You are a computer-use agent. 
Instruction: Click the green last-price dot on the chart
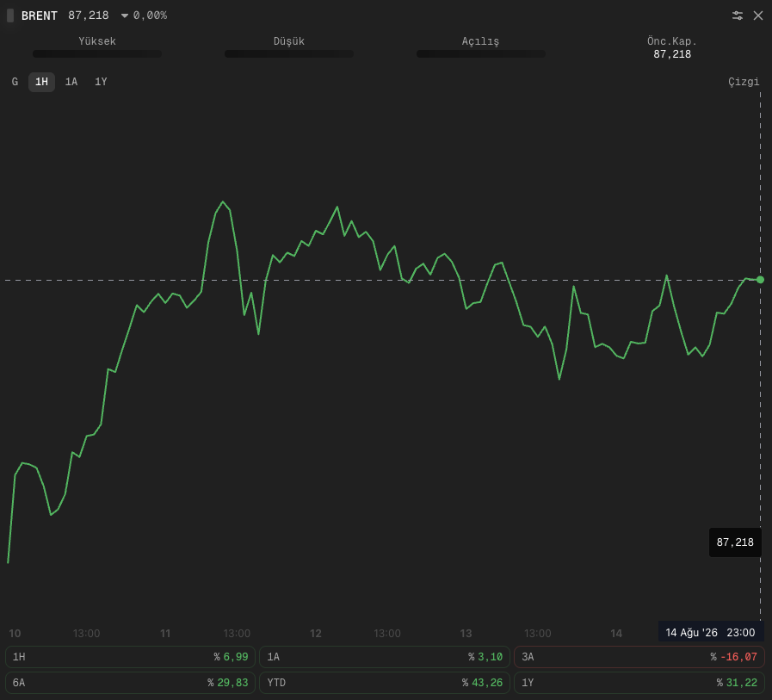point(760,280)
